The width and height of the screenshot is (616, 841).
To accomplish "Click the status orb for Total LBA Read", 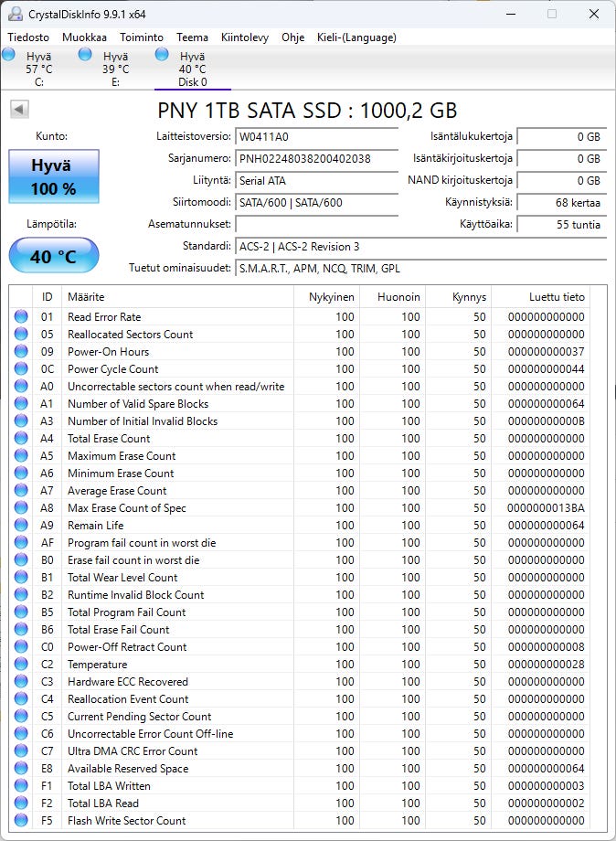I will point(21,803).
